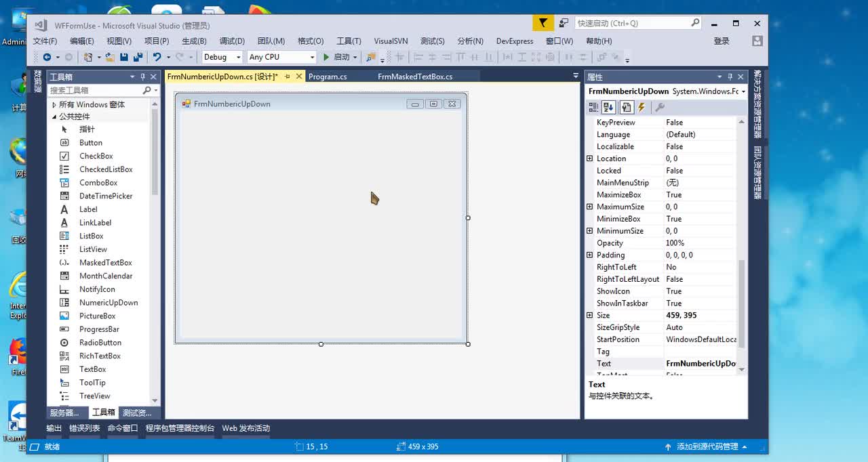Select the ComboBox control in the toolbox
The width and height of the screenshot is (868, 462).
click(x=98, y=183)
